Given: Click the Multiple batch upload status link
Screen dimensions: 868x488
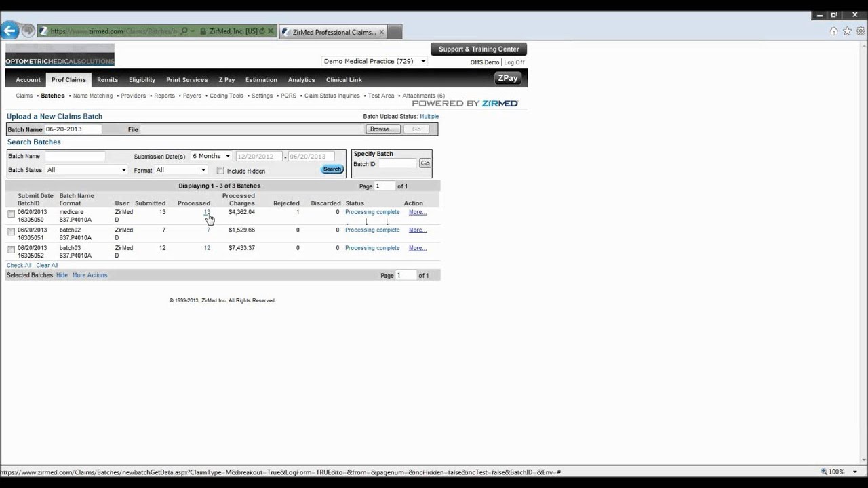Looking at the screenshot, I should pos(429,117).
